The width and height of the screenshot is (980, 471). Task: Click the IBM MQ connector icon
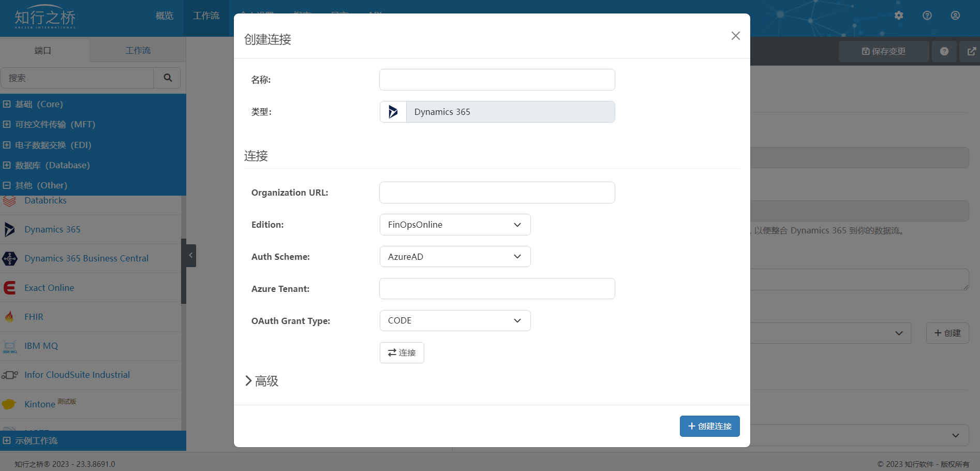point(9,346)
